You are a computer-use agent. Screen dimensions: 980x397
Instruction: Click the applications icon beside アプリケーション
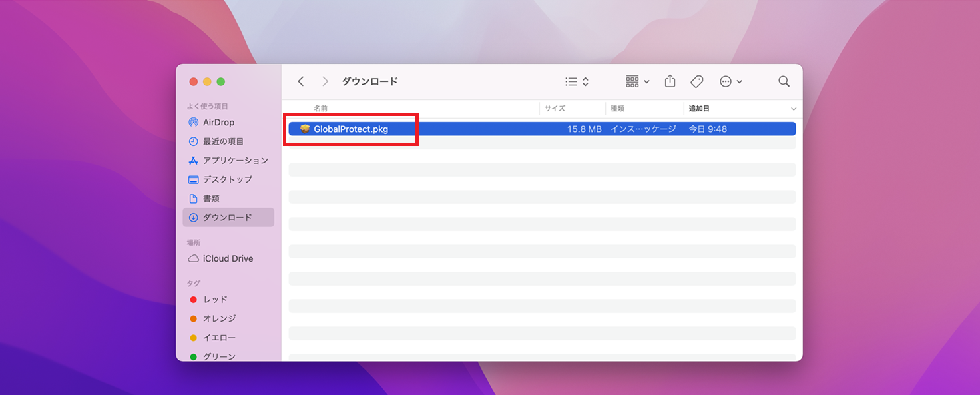tap(193, 161)
